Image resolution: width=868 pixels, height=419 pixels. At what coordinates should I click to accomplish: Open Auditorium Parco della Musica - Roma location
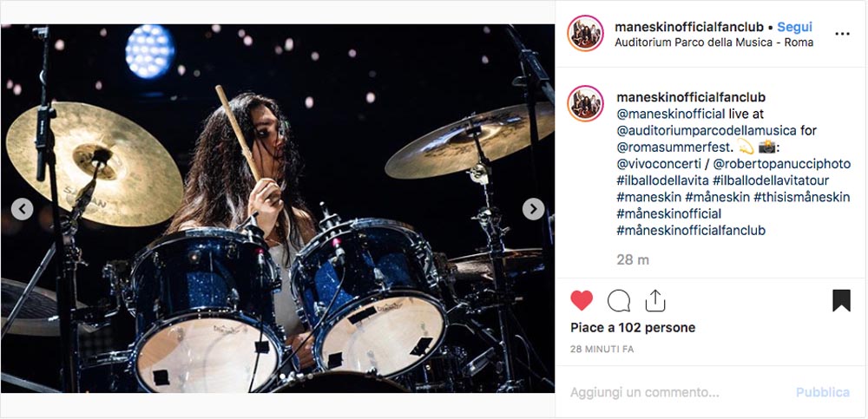pyautogui.click(x=713, y=43)
